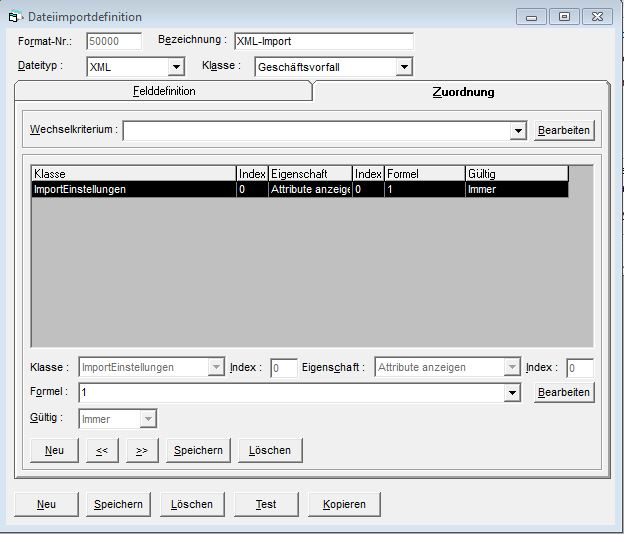
Task: Click Speichern in the Zuordnung panel
Action: (198, 450)
